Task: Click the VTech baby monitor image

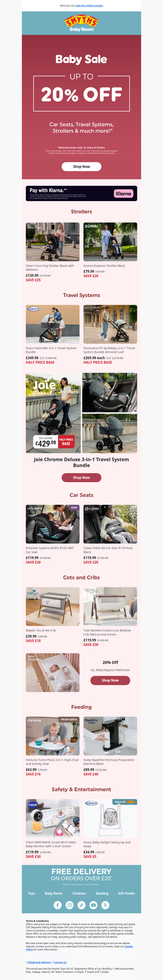Action: 53,818
